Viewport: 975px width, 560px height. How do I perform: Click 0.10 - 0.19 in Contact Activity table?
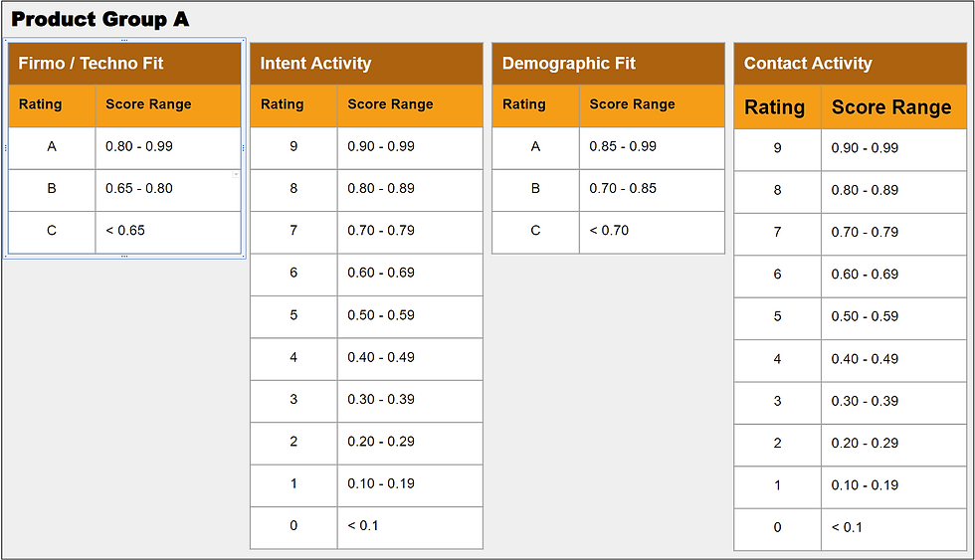[x=894, y=488]
